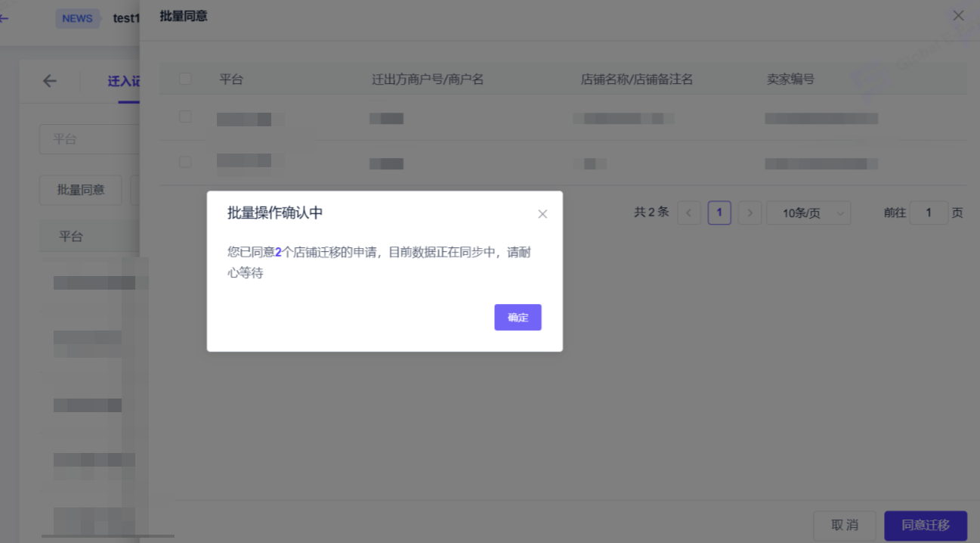The width and height of the screenshot is (980, 543).
Task: Check the first row's checkbox
Action: (185, 117)
